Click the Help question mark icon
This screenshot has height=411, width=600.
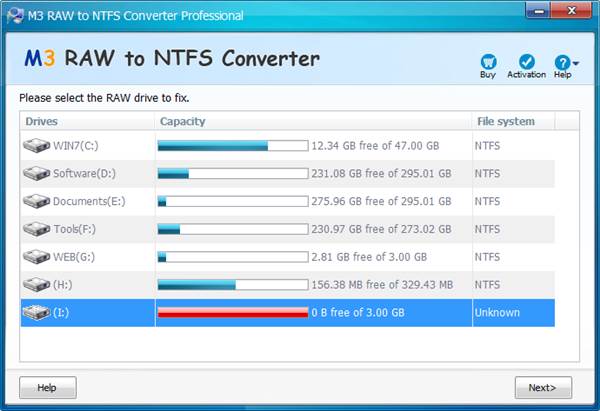coord(562,62)
